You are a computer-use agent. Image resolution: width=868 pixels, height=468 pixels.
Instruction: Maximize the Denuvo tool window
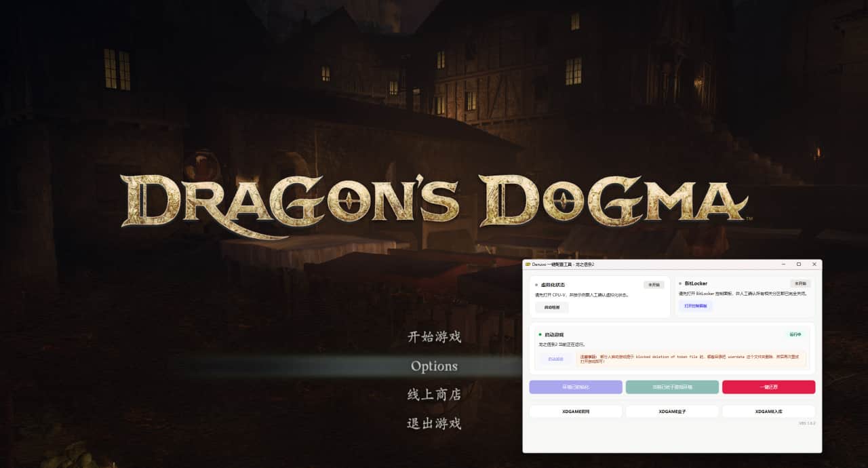point(799,264)
